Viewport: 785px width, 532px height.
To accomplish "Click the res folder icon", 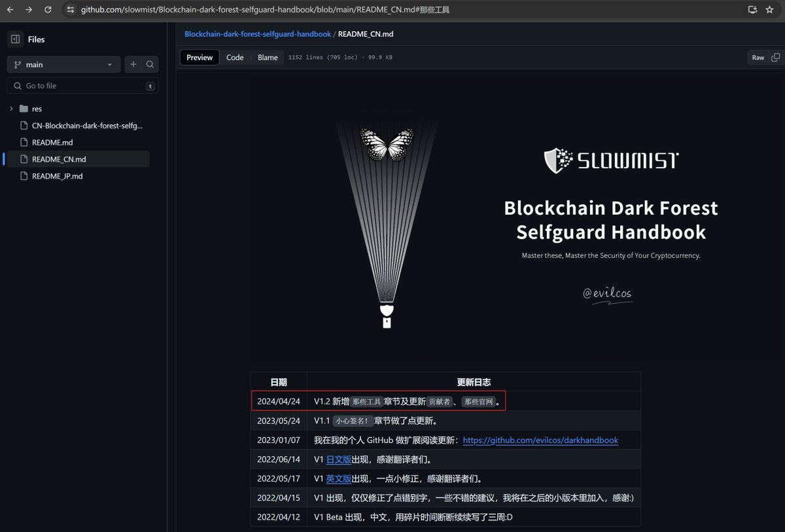I will [x=24, y=109].
